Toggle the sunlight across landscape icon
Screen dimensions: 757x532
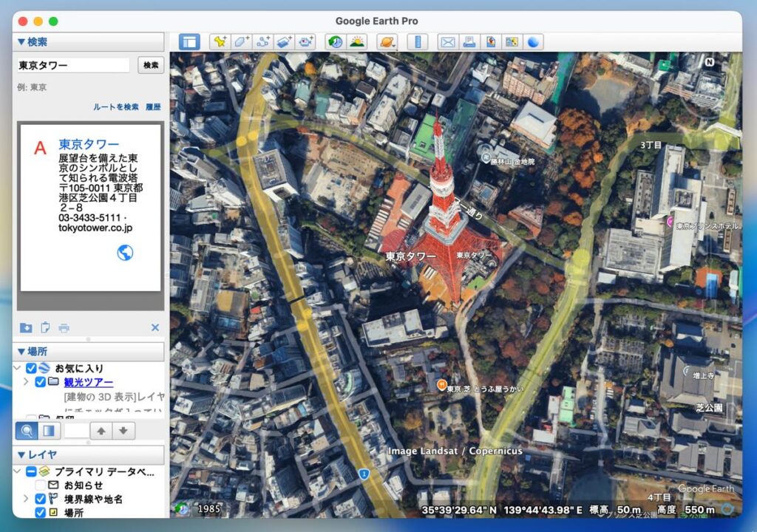click(357, 42)
